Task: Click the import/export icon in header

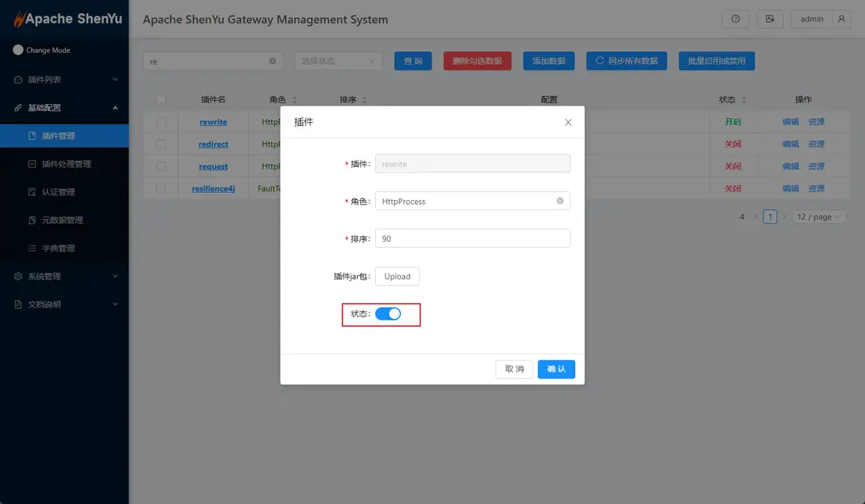Action: pyautogui.click(x=770, y=19)
